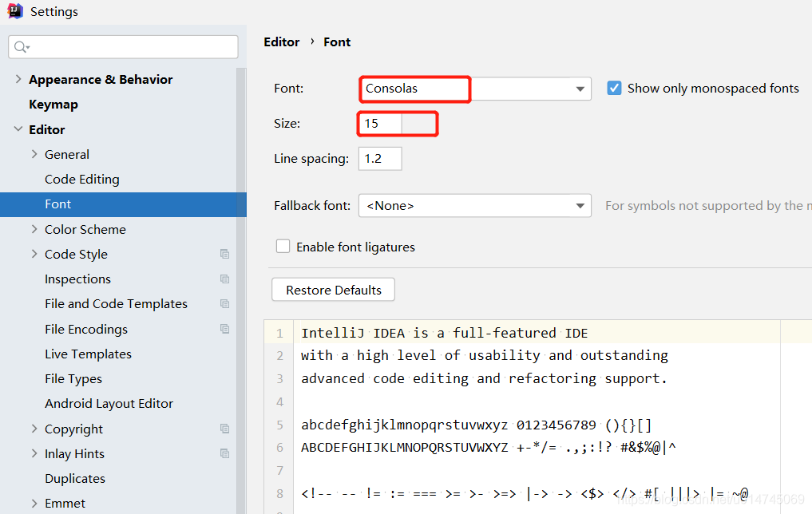812x514 pixels.
Task: Open Inspections settings page
Action: [x=77, y=279]
